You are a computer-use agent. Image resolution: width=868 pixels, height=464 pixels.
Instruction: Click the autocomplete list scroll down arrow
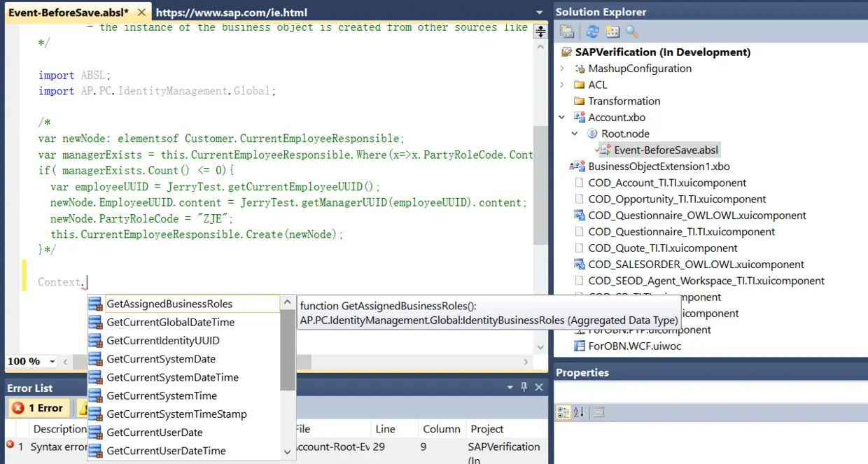pyautogui.click(x=288, y=452)
